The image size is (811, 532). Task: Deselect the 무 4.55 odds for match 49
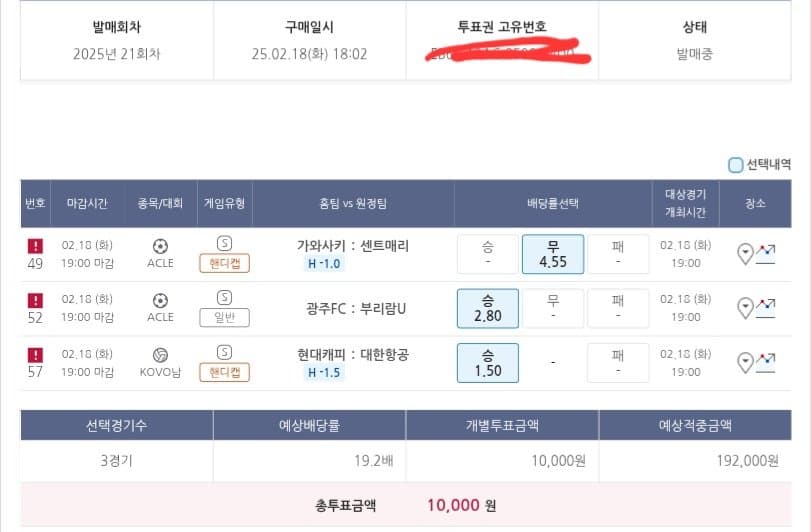pos(553,254)
